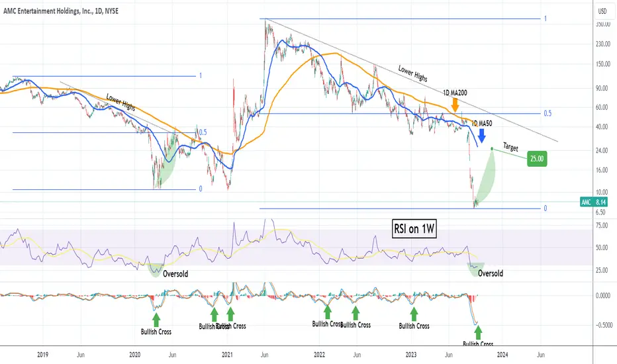Image resolution: width=617 pixels, height=364 pixels.
Task: Click the 350.00 price axis label
Action: pyautogui.click(x=603, y=24)
